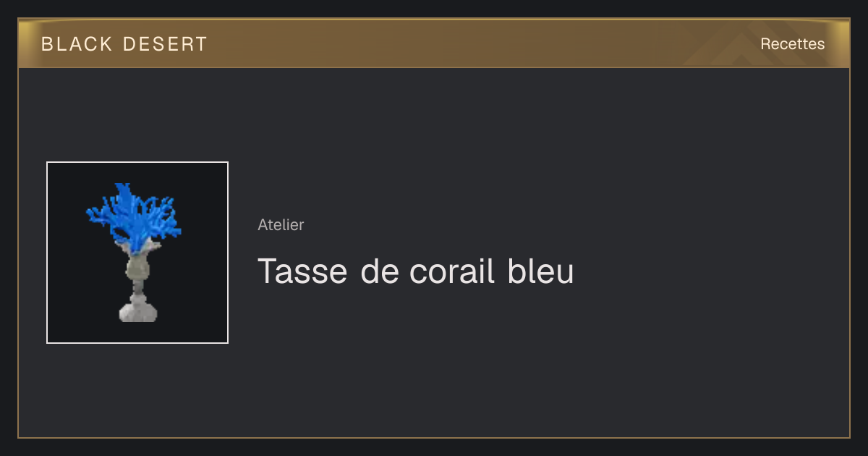The height and width of the screenshot is (456, 868).
Task: Click the word bleu in the title
Action: (541, 271)
